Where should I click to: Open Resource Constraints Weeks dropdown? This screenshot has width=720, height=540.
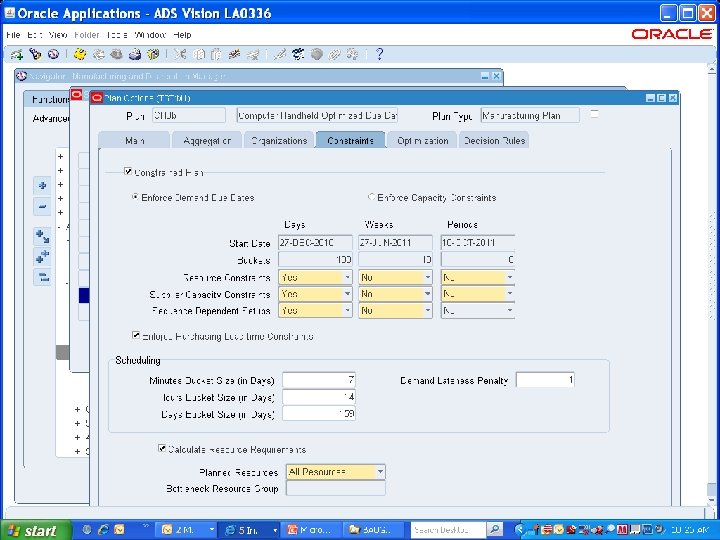pyautogui.click(x=428, y=277)
